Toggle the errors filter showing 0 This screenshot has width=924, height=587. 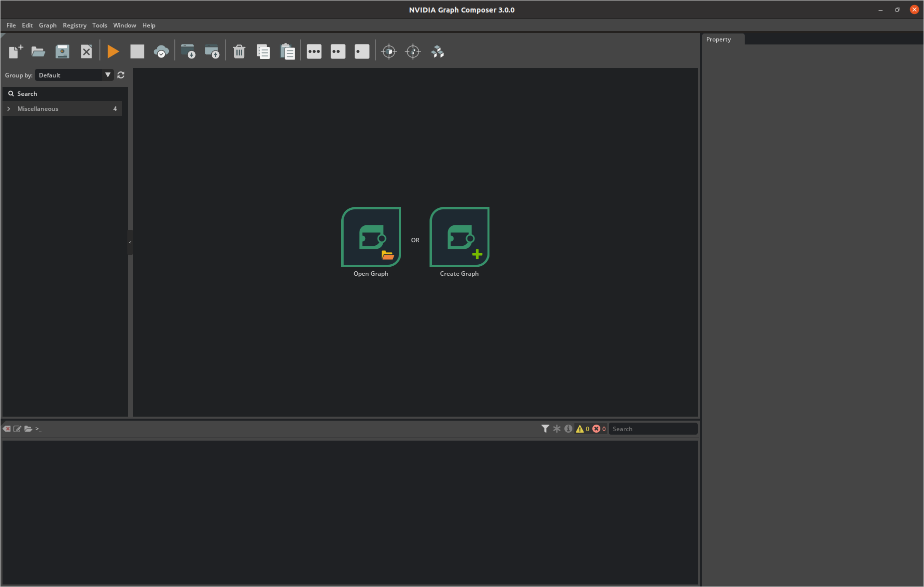pos(599,429)
